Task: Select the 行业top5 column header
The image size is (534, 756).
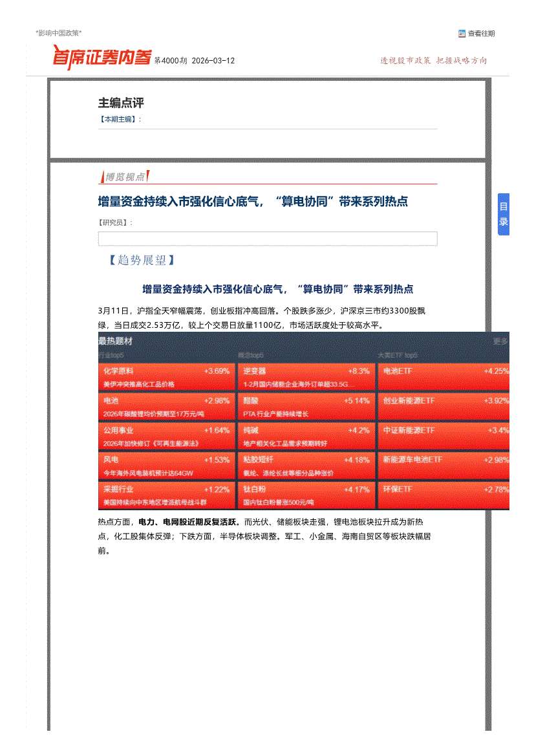Action: pos(111,356)
